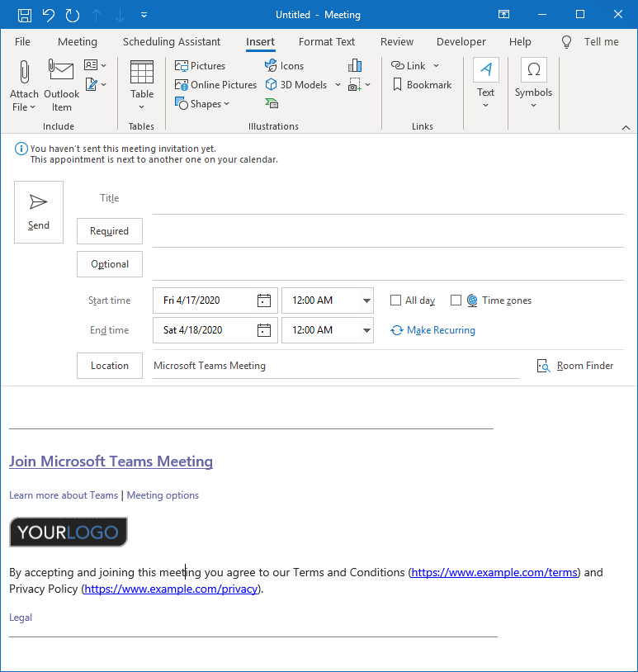Open the Format Text tab

click(327, 42)
